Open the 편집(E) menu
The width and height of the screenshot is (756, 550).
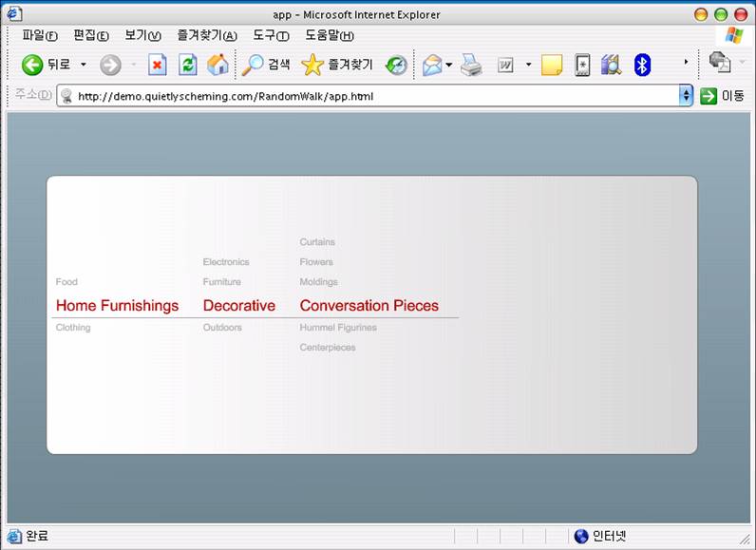90,36
